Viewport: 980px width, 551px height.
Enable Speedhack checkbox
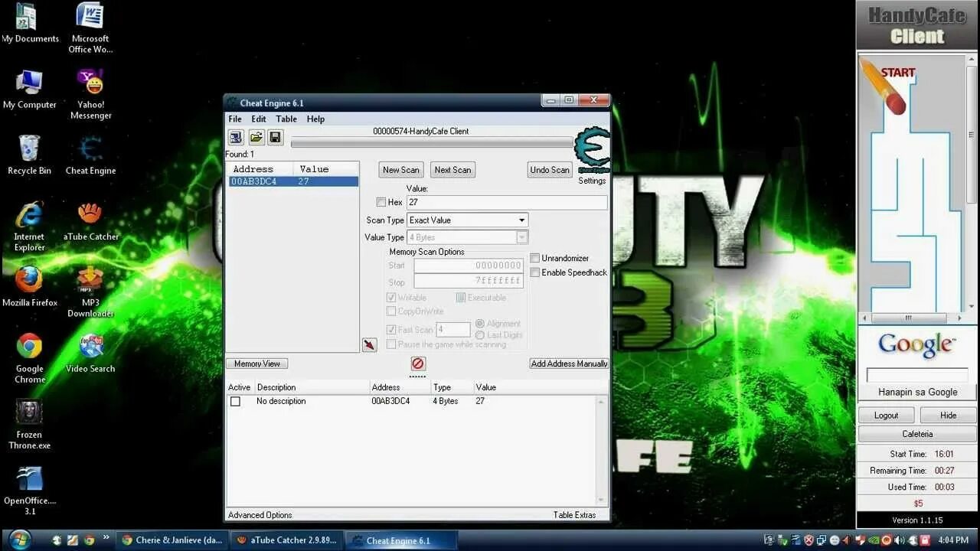(534, 272)
